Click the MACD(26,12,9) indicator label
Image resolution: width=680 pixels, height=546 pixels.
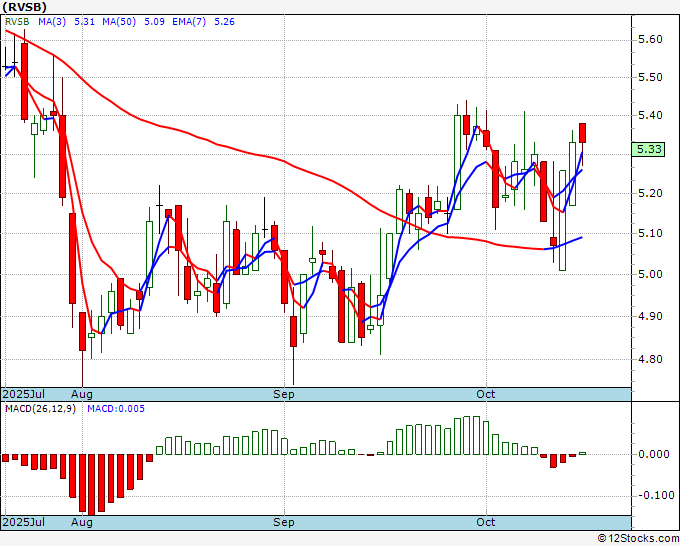coord(40,409)
